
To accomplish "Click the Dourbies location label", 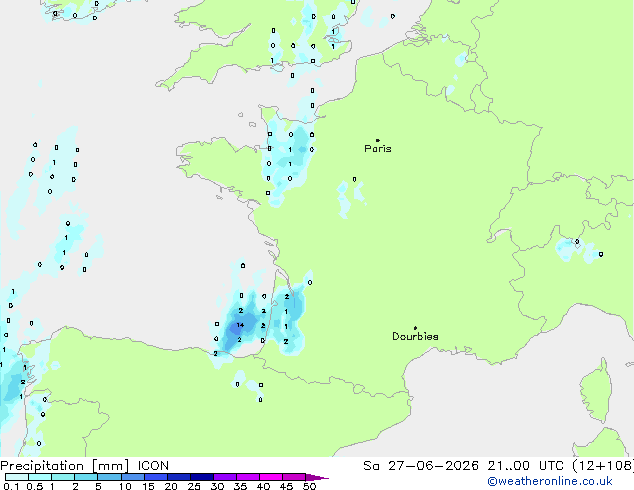I will click(415, 336).
